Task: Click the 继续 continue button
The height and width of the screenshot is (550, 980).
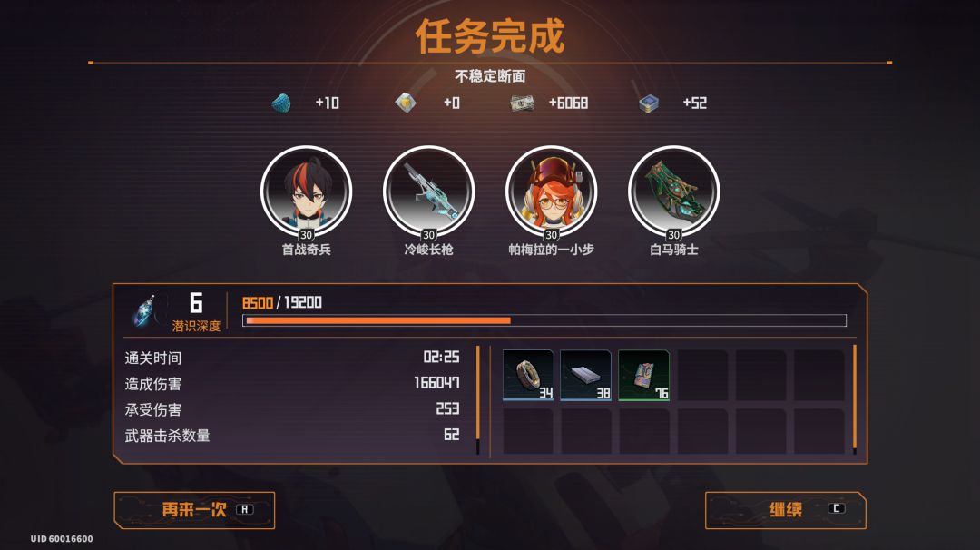Action: (x=786, y=510)
